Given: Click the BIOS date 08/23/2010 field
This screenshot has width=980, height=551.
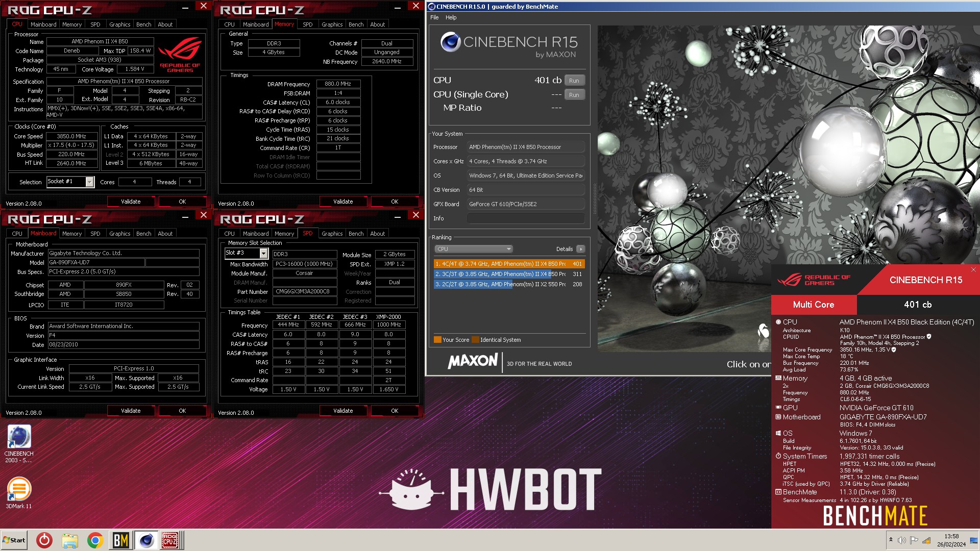Looking at the screenshot, I should 124,344.
